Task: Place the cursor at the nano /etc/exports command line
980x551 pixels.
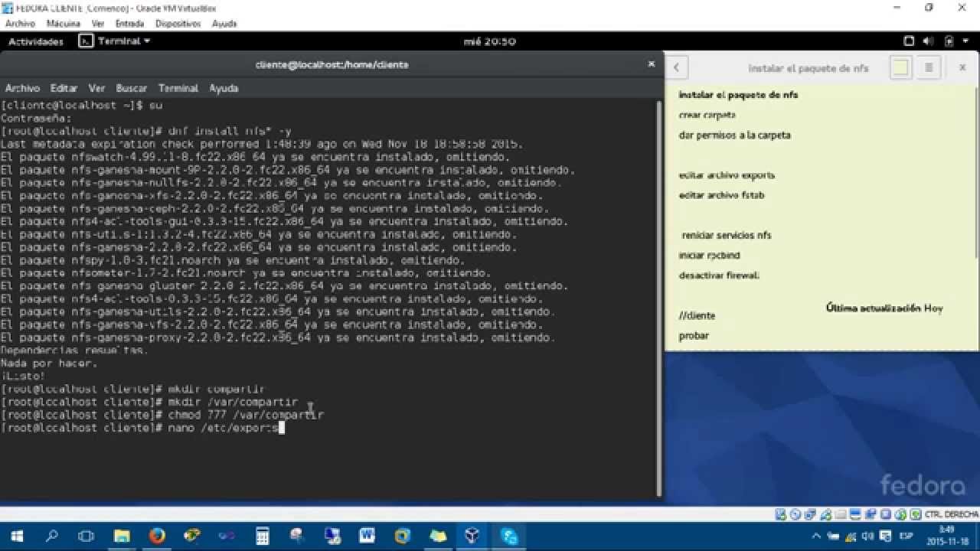Action: [142, 428]
